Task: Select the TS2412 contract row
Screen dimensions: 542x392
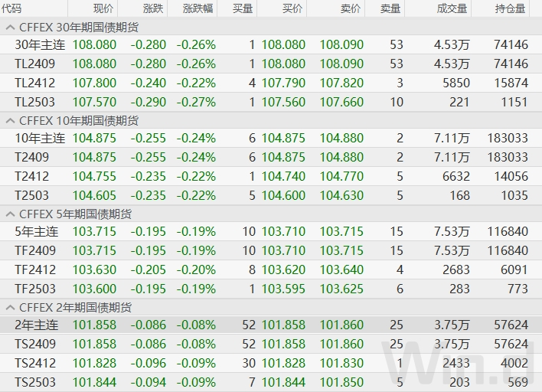Action: point(271,364)
